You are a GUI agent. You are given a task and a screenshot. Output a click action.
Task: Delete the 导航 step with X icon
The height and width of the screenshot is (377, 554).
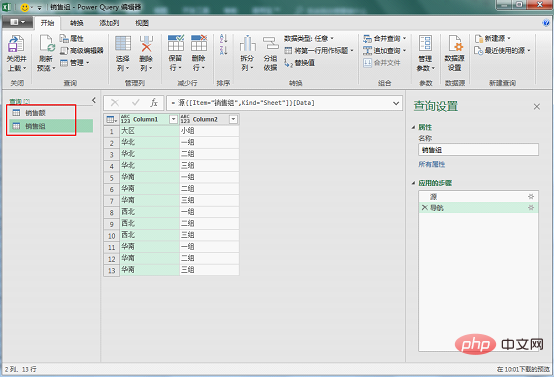click(x=425, y=208)
